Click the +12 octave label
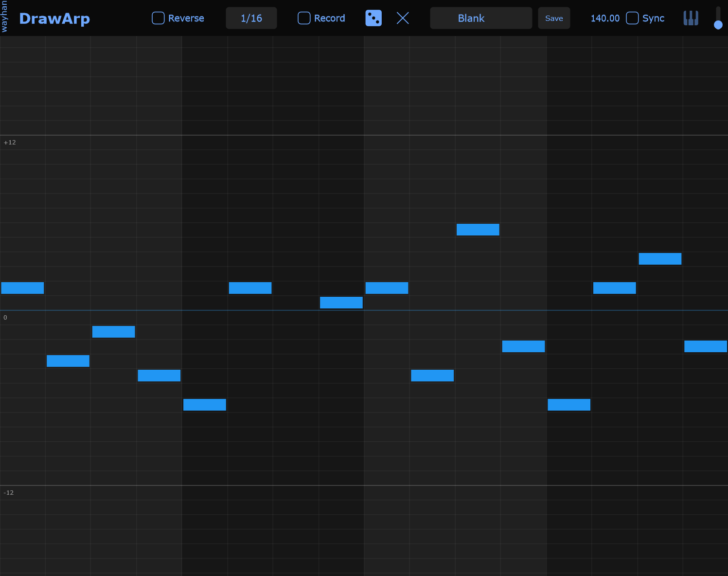Image resolution: width=728 pixels, height=576 pixels. [x=10, y=143]
